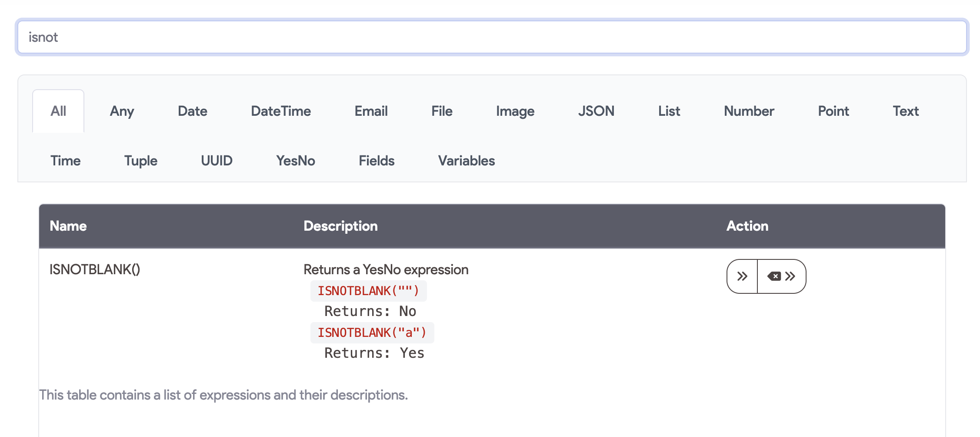
Task: Switch to the Text category
Action: tap(906, 111)
